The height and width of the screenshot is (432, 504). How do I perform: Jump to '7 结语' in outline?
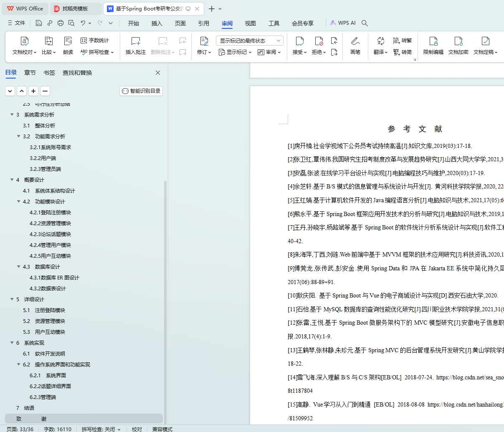point(25,408)
